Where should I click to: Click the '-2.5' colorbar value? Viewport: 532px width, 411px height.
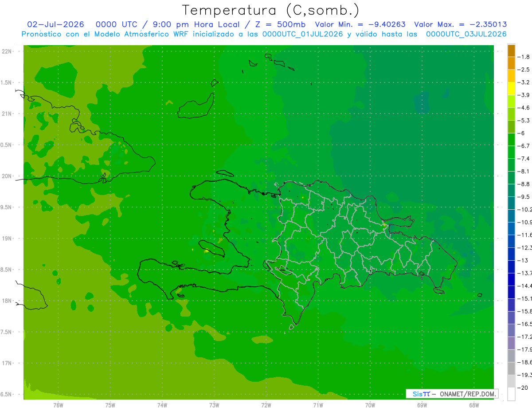tap(524, 70)
